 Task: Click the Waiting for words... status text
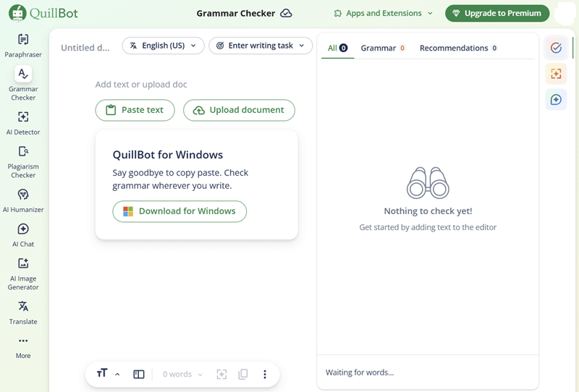pyautogui.click(x=360, y=372)
